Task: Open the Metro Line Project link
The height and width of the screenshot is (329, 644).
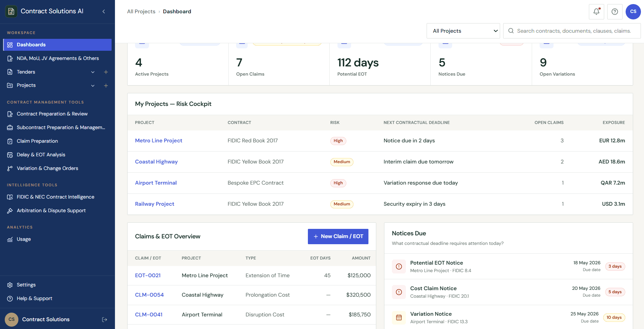Action: click(159, 141)
